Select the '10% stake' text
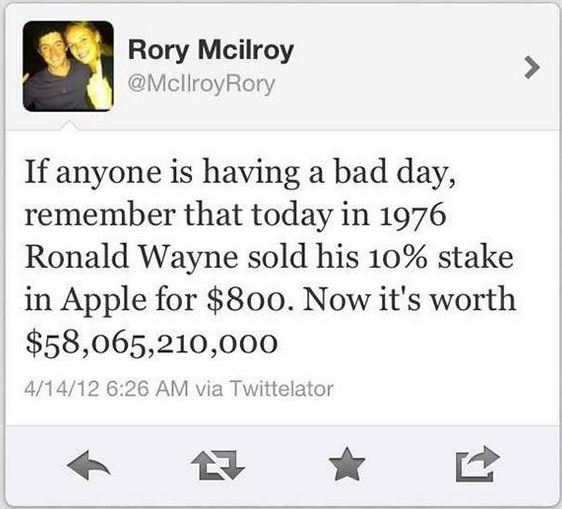562x509 pixels. point(441,257)
